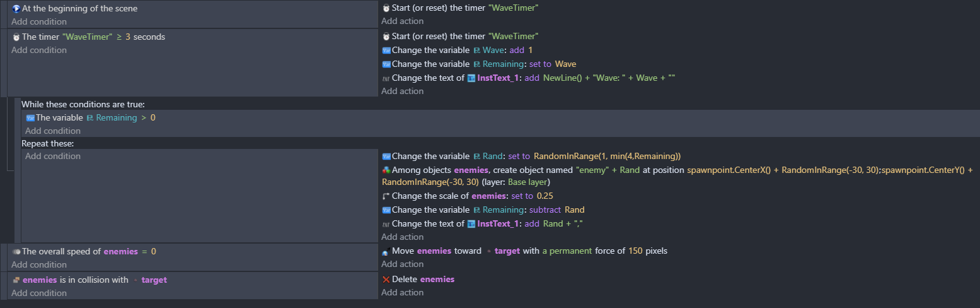The image size is (980, 308).
Task: Click the force icon on "Move enemies toward target"
Action: [386, 252]
